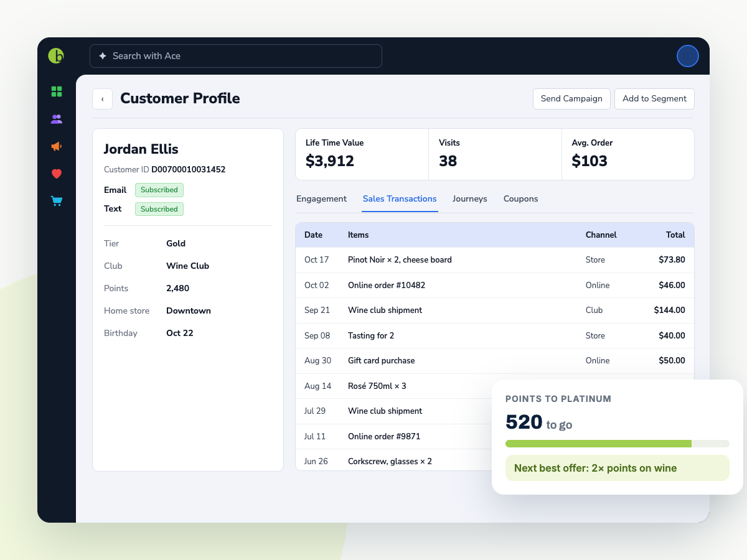
Task: Open the Coupons tab
Action: 521,199
